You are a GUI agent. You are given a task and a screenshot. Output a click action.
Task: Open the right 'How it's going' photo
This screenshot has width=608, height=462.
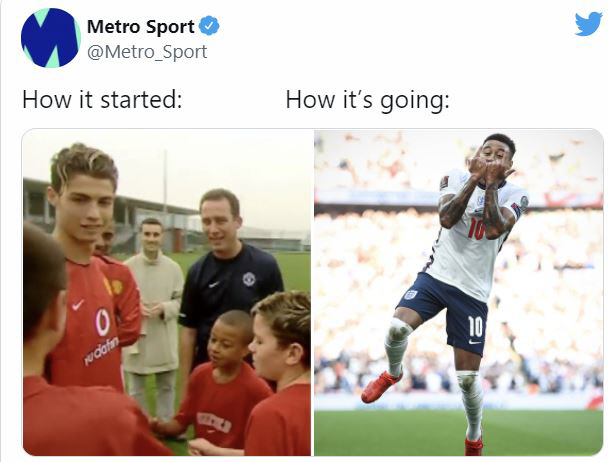coord(458,292)
